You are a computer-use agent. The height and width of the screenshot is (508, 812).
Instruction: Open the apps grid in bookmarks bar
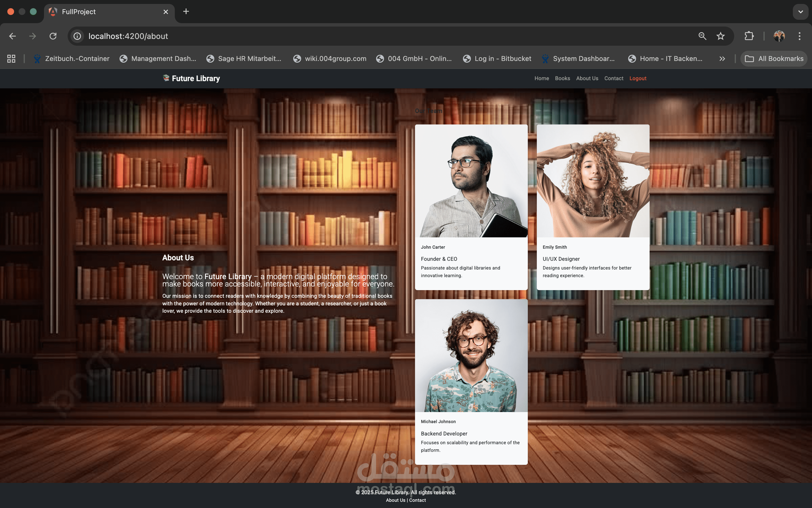coord(11,58)
